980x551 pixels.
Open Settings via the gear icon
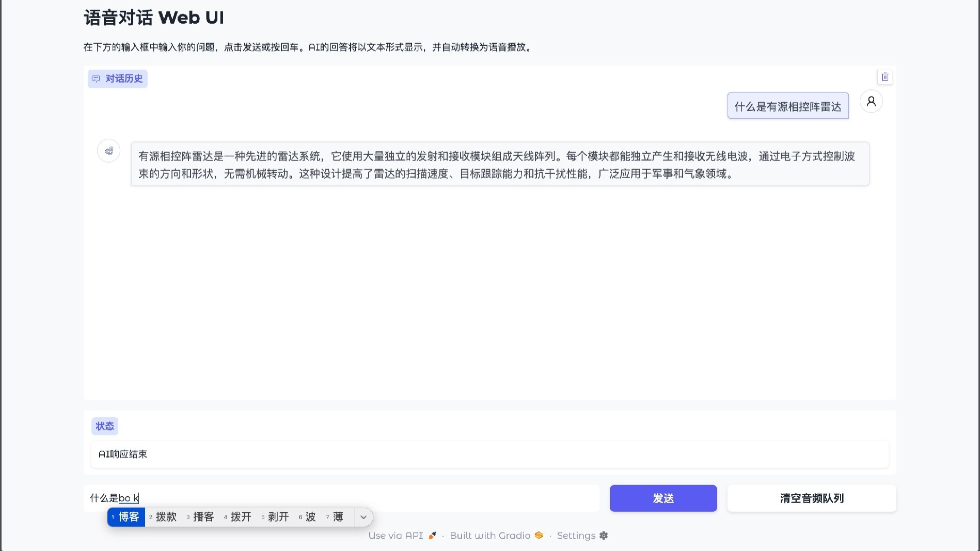[603, 536]
